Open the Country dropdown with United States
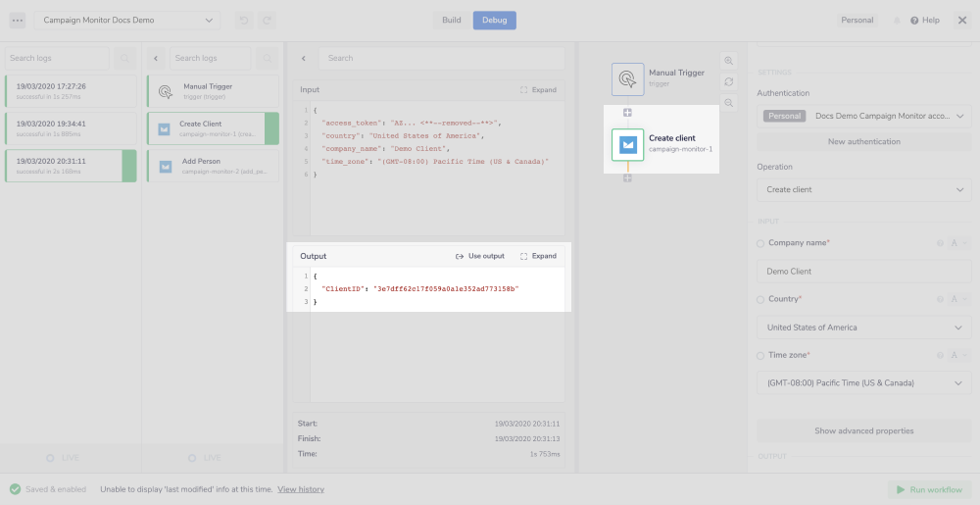980x505 pixels. click(863, 328)
